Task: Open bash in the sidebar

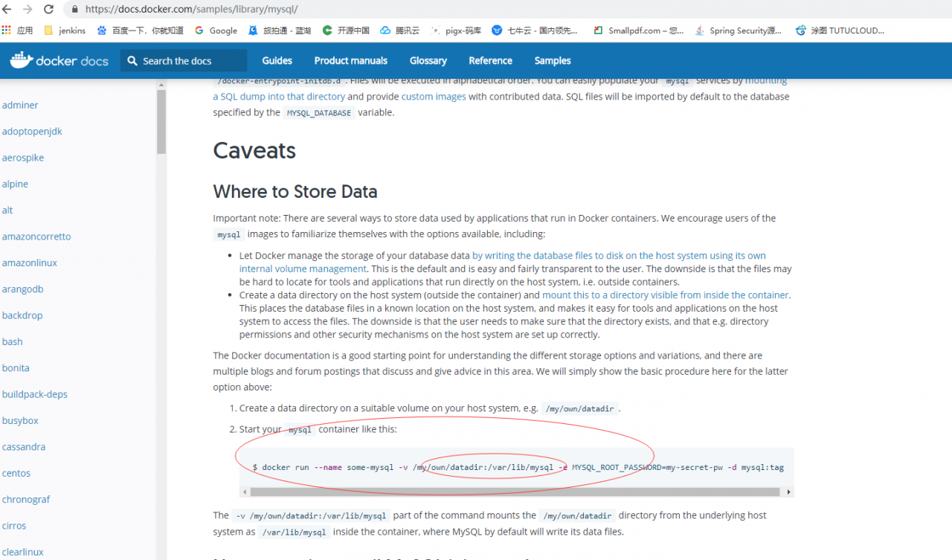Action: coord(13,341)
